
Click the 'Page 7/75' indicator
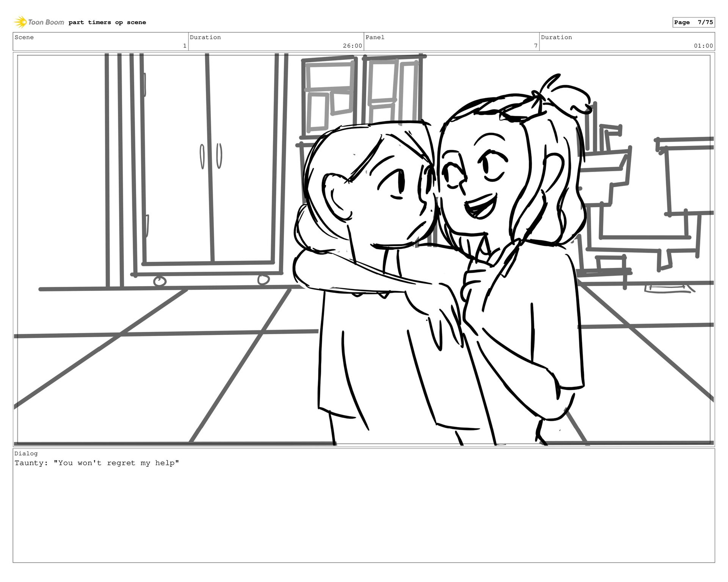[x=693, y=22]
